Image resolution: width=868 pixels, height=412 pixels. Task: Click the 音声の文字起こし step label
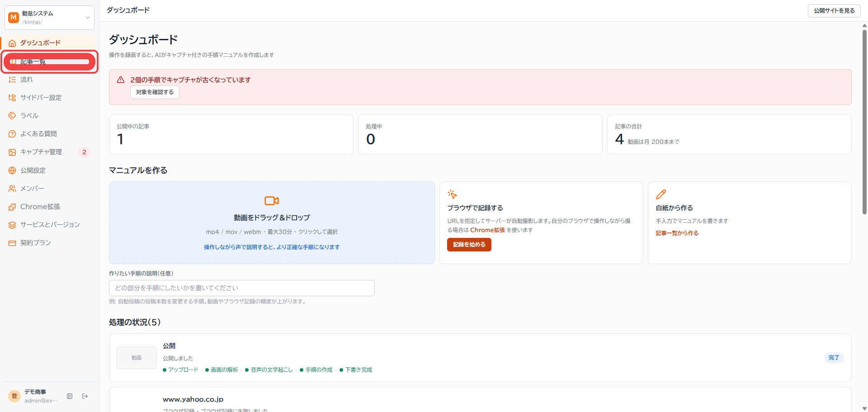(x=272, y=370)
